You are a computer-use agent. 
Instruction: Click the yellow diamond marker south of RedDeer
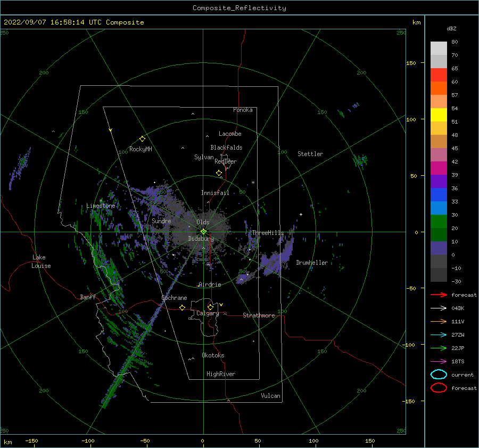(219, 173)
